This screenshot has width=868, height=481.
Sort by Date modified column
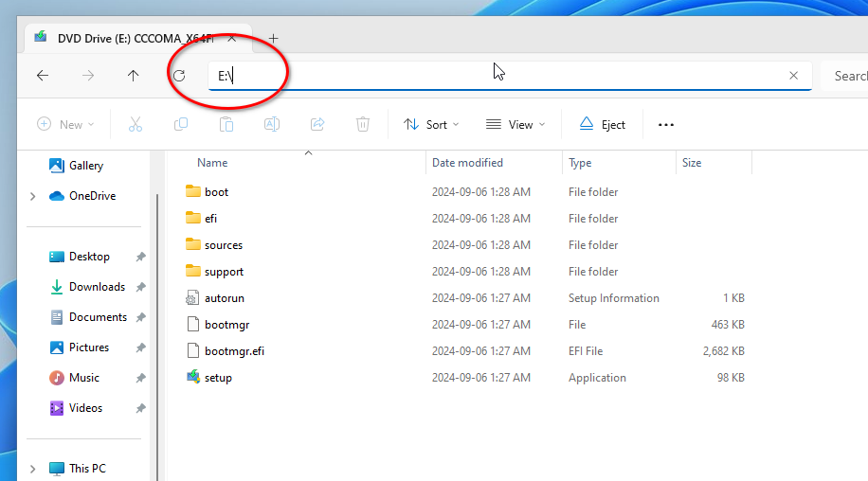tap(467, 163)
